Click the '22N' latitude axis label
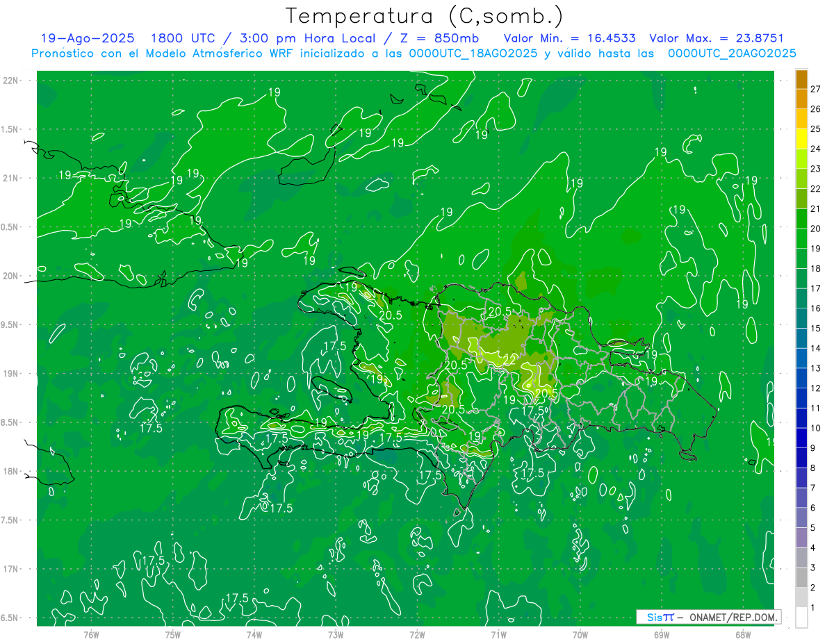The height and width of the screenshot is (644, 834). 10,81
